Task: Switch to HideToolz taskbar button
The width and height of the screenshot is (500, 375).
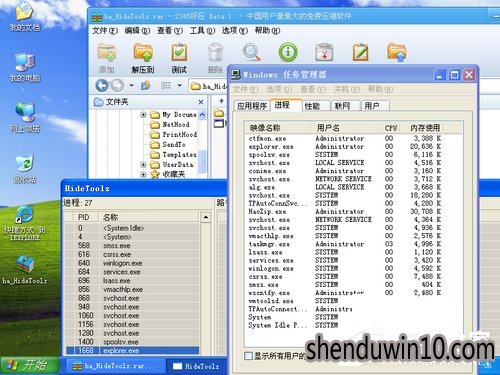Action: click(197, 366)
